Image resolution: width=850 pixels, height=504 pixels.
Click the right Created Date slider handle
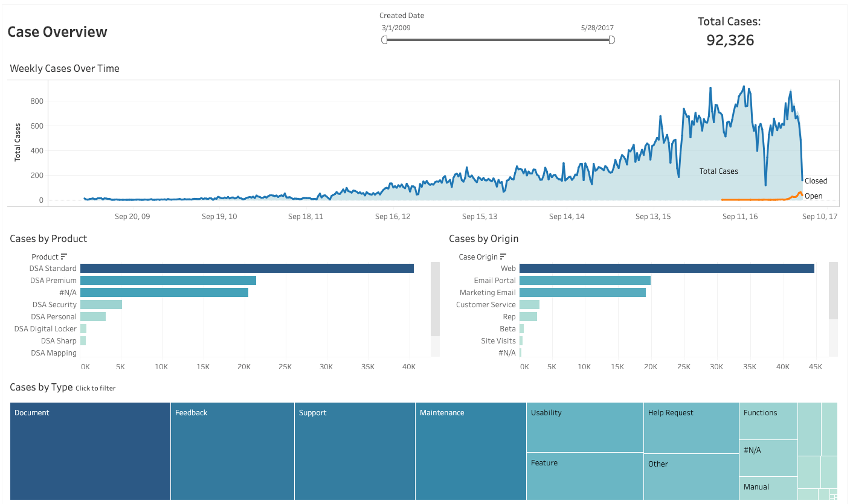tap(611, 40)
